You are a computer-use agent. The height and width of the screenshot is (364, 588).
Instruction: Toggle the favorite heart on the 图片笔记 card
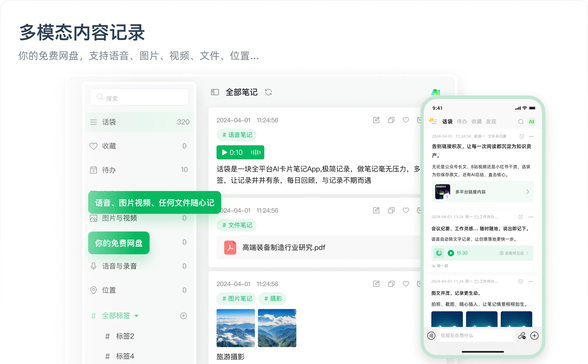pos(406,284)
